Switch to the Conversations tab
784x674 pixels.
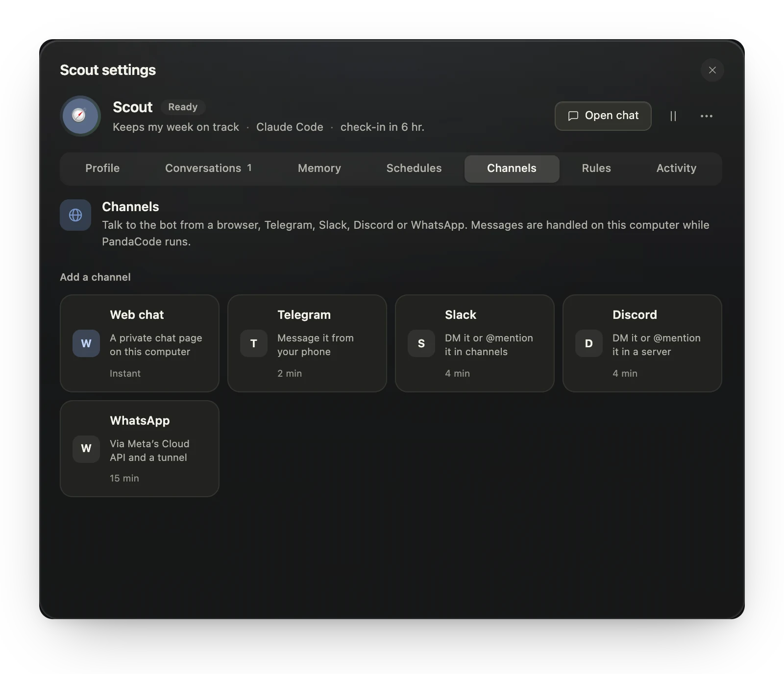pyautogui.click(x=209, y=168)
